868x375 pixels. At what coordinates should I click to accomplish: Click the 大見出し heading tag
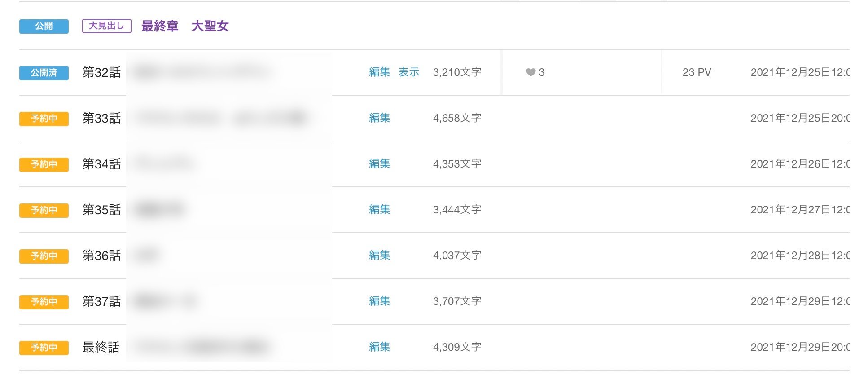pos(106,26)
